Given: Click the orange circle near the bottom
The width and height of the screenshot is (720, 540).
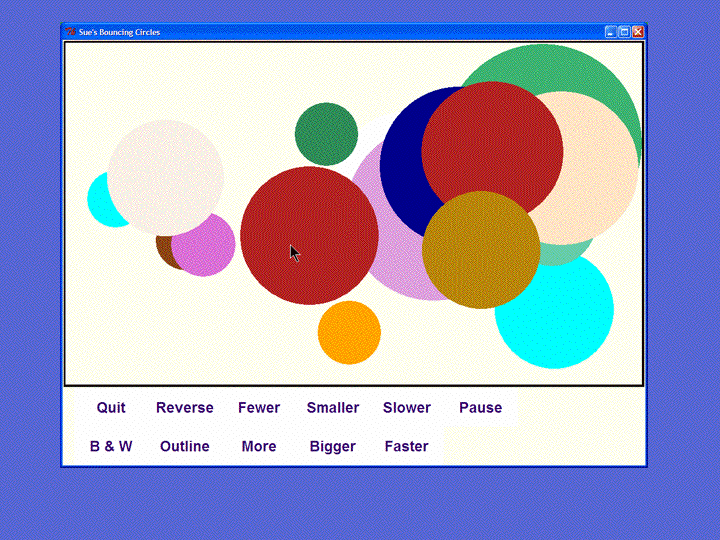Looking at the screenshot, I should (x=349, y=333).
